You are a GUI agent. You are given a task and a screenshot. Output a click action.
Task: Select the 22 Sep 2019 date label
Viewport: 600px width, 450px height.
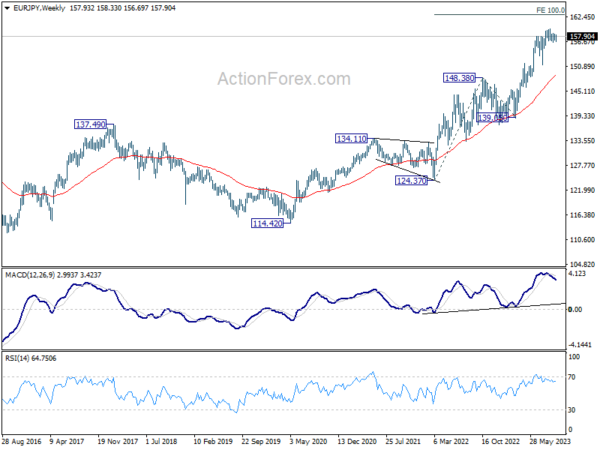tap(261, 442)
